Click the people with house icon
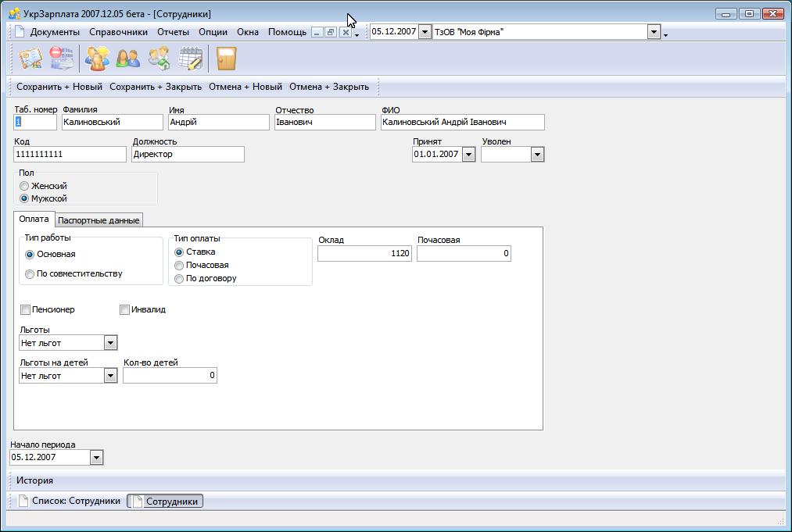 pos(159,59)
